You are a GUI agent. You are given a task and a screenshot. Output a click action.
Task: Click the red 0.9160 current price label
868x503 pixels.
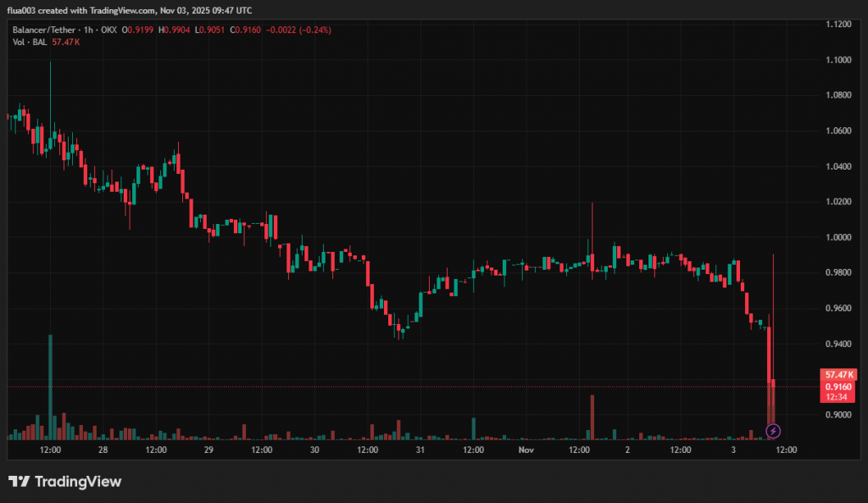click(839, 386)
